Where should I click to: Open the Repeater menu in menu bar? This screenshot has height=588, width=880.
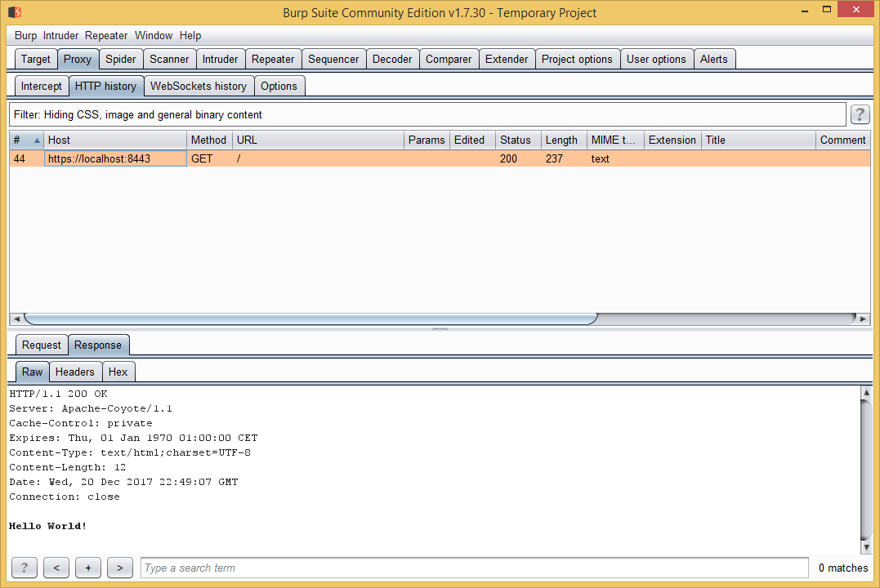(x=106, y=35)
